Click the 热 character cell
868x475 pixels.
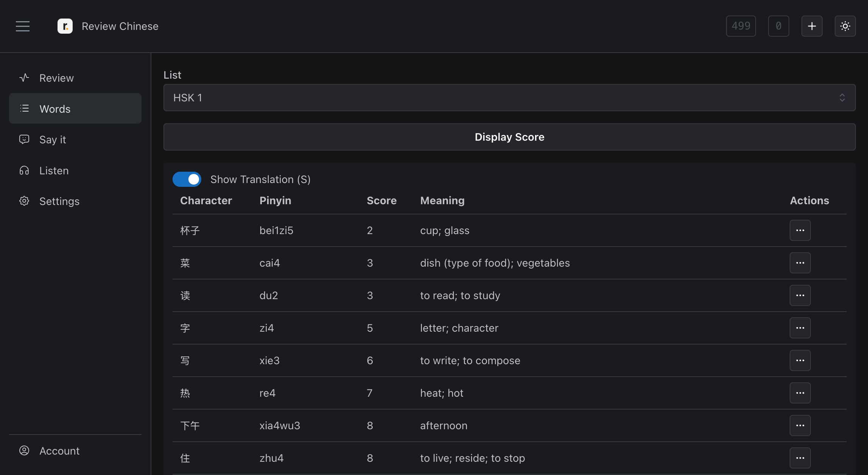pos(185,393)
